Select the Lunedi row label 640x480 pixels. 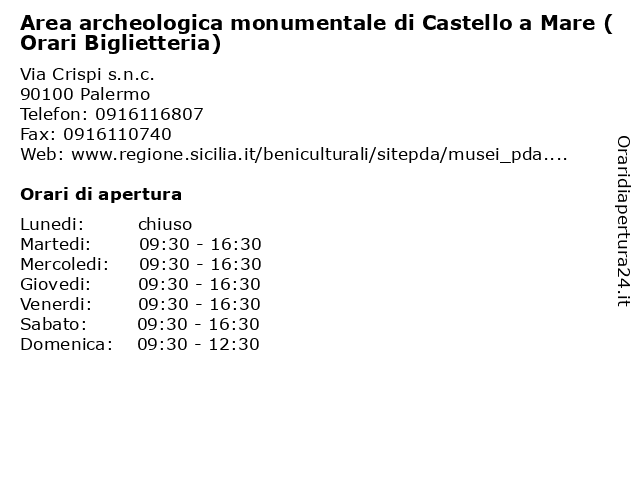[52, 224]
